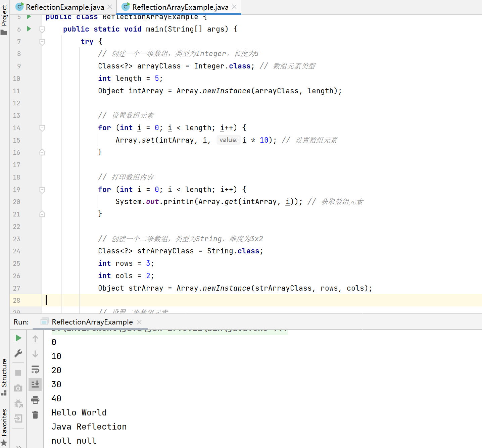Rerun ReflectionArrayExample with green play button

point(18,338)
